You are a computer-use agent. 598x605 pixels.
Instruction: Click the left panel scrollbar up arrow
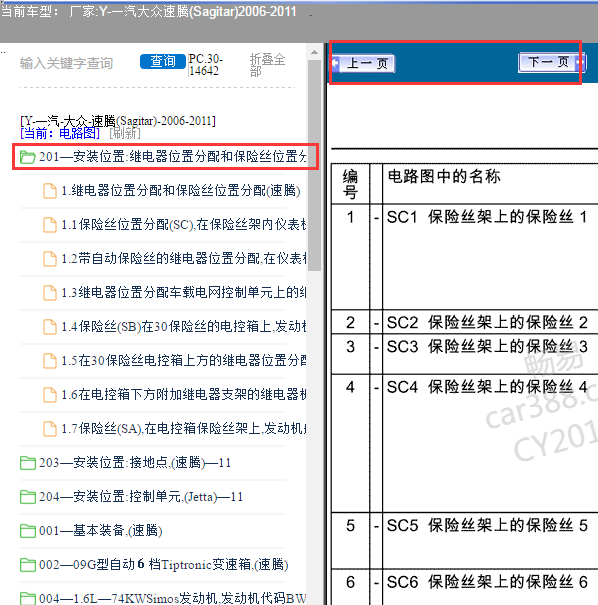coord(314,52)
